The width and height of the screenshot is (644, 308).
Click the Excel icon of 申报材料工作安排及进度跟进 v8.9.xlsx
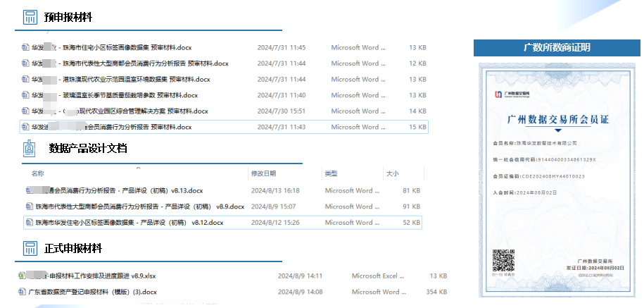[x=22, y=276]
